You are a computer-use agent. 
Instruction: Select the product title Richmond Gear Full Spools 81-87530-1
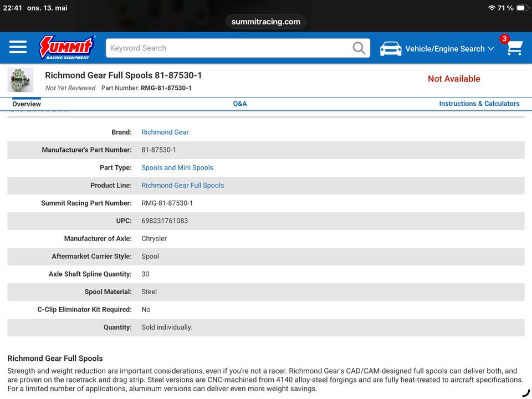coord(123,75)
